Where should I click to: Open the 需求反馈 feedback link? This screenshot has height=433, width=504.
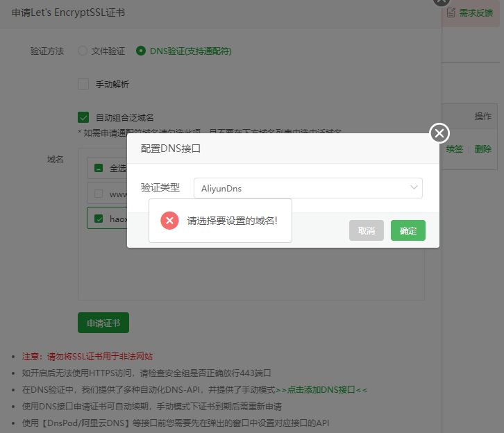click(x=476, y=13)
